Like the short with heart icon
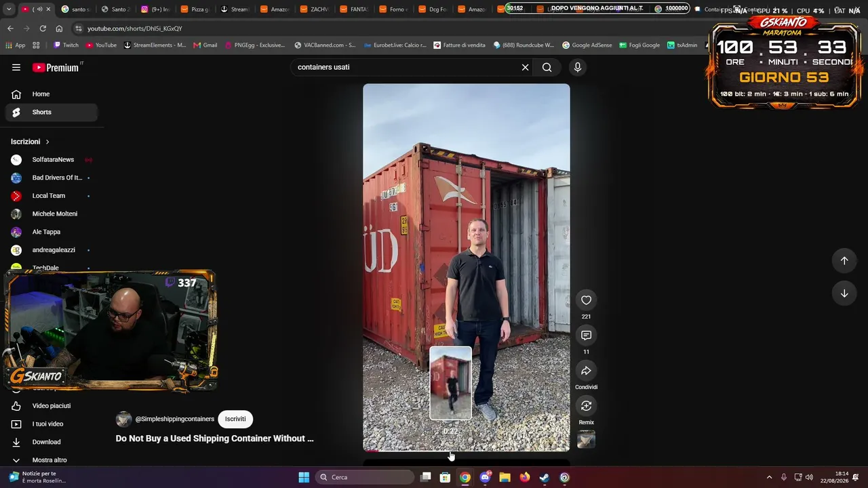 point(586,300)
